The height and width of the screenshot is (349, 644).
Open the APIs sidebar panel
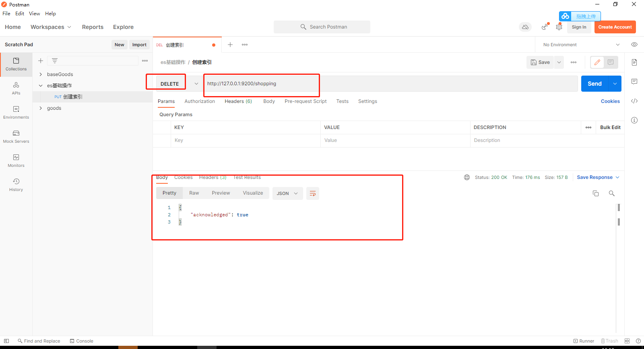tap(16, 88)
